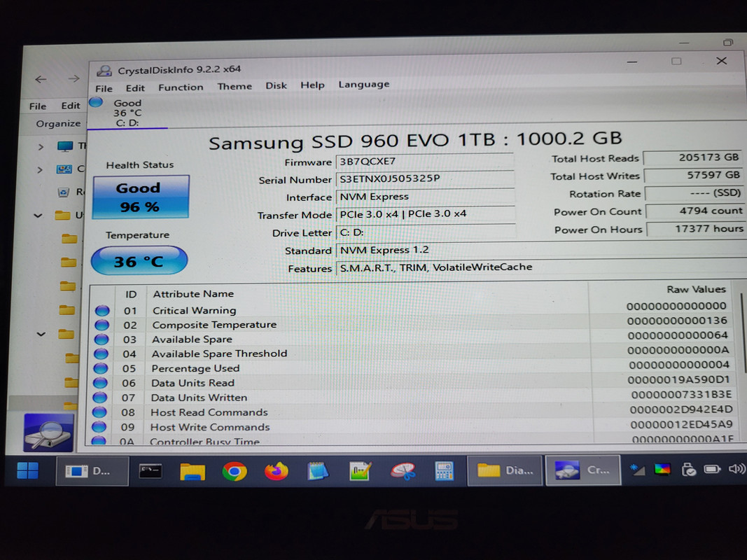This screenshot has width=747, height=560.
Task: Click the status circle for Host Read Commands
Action: click(x=99, y=412)
